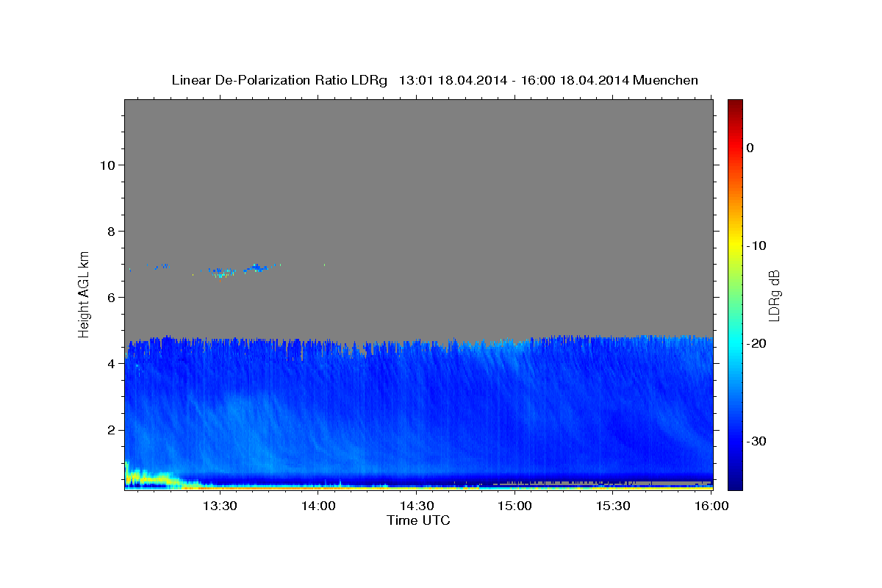This screenshot has height=588, width=882.
Task: Click the colorbar value label -20
Action: pos(756,343)
